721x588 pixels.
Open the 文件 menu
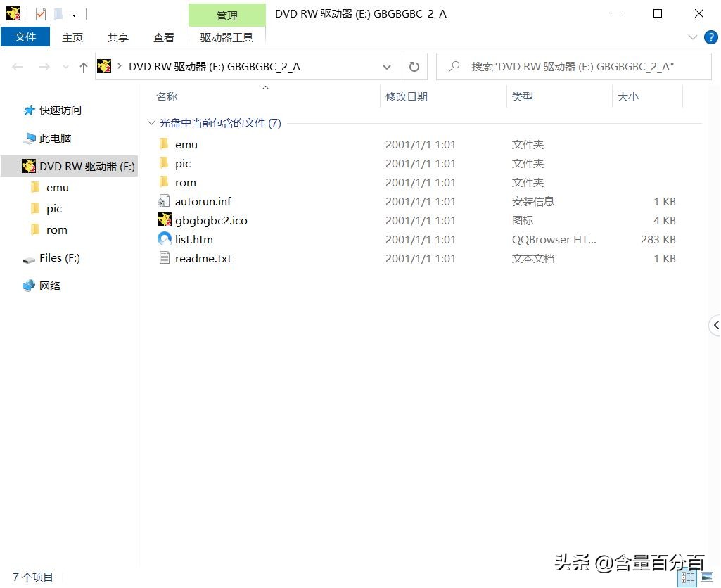(25, 37)
